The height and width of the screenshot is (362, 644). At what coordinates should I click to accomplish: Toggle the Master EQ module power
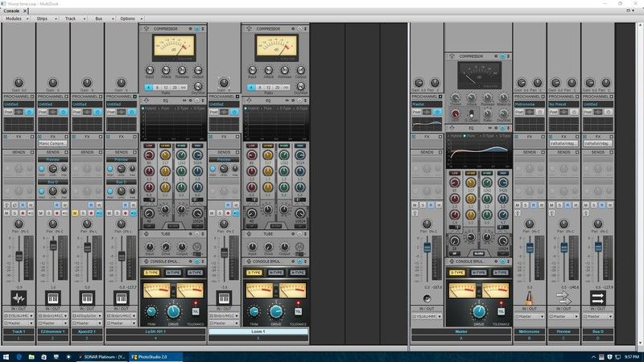click(502, 128)
